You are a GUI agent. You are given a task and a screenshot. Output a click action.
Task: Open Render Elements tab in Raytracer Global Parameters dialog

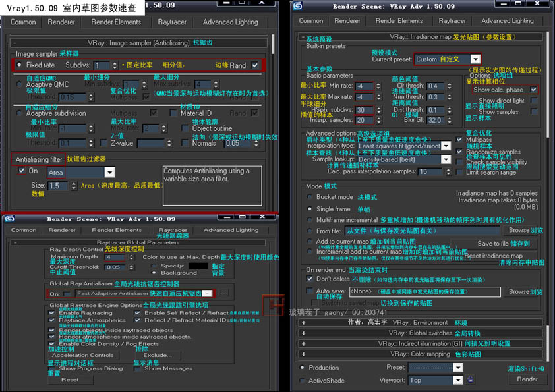pyautogui.click(x=117, y=230)
